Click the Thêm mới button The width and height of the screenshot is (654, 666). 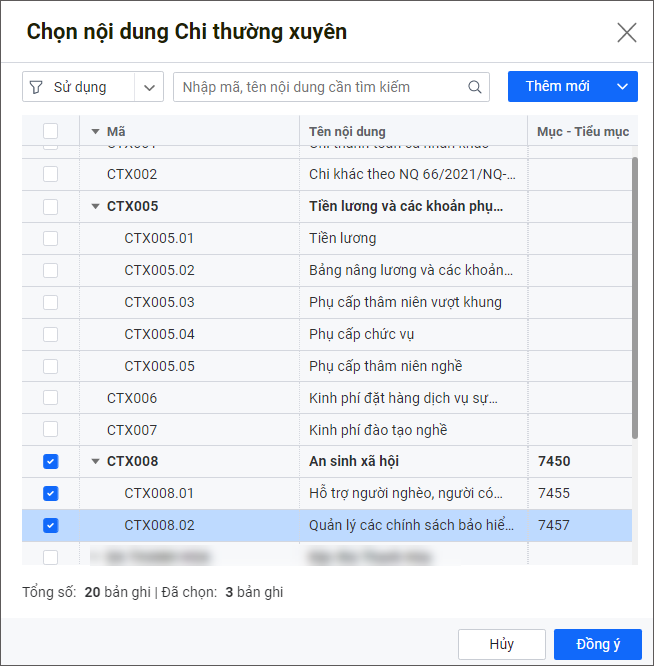pos(557,87)
